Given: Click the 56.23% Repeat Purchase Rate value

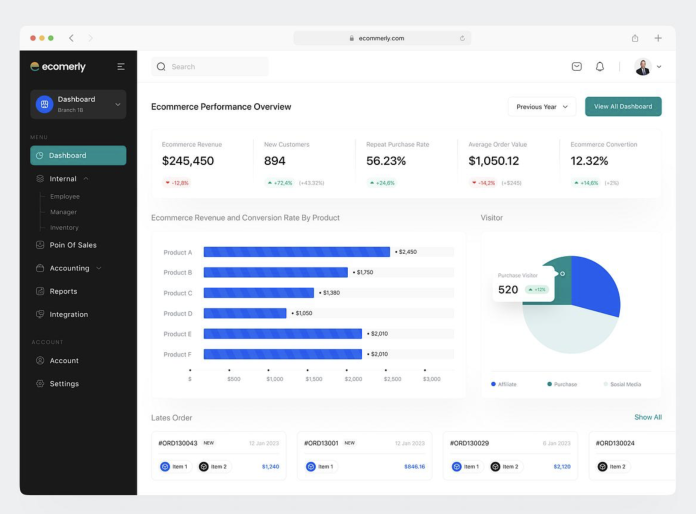Looking at the screenshot, I should [386, 161].
